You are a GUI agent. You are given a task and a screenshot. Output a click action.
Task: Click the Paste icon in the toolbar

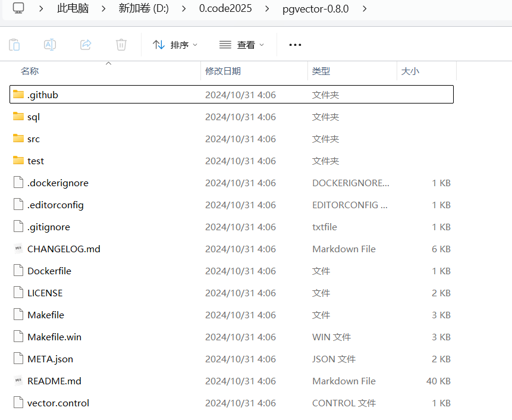[x=14, y=44]
